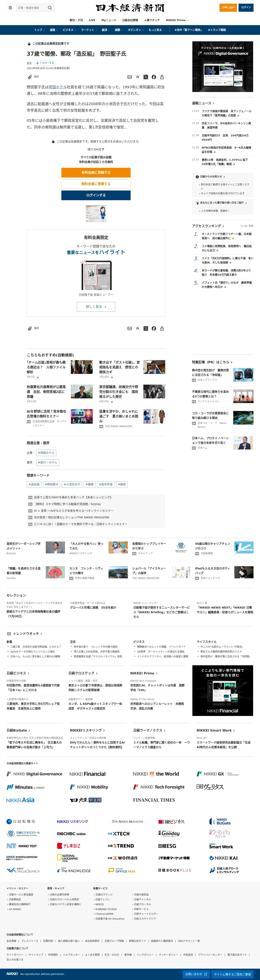260x980 pixels.
Task: Toggle the フォローする button for 政治
Action: (45, 63)
